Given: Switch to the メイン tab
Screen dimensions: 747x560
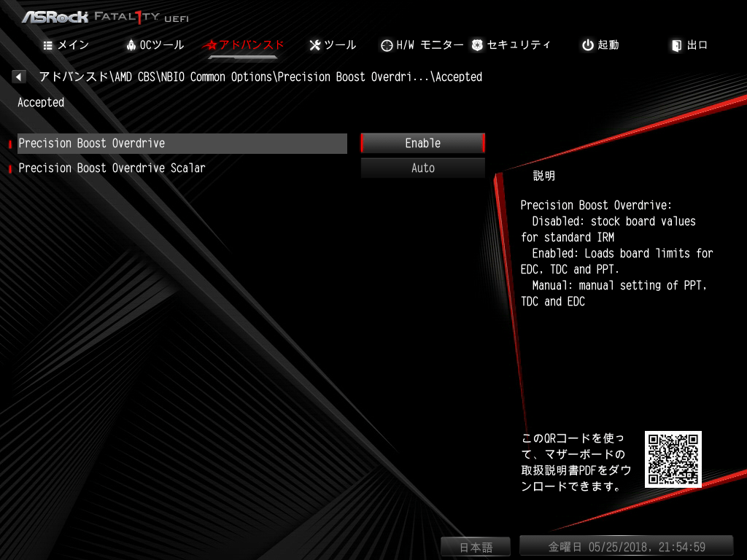Looking at the screenshot, I should point(66,45).
